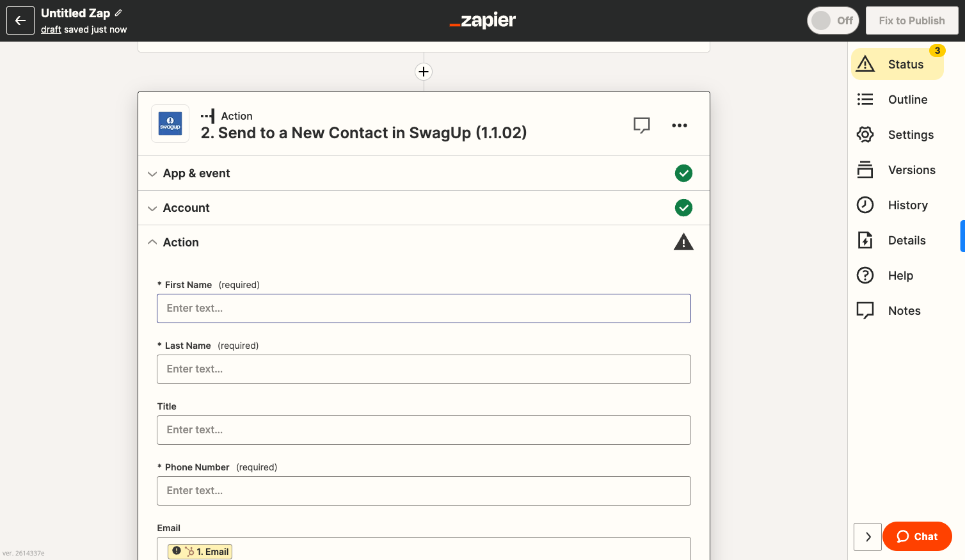Image resolution: width=965 pixels, height=560 pixels.
Task: Open the History panel
Action: point(897,205)
